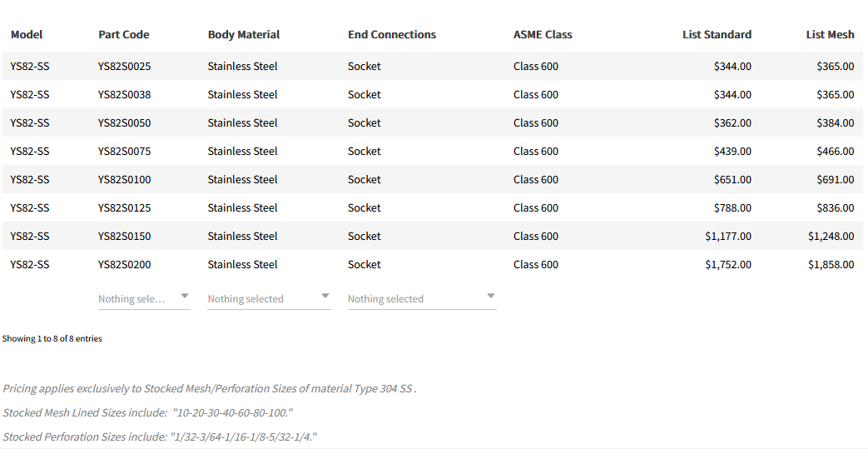
Task: Sort by End Connections column header
Action: pyautogui.click(x=392, y=35)
